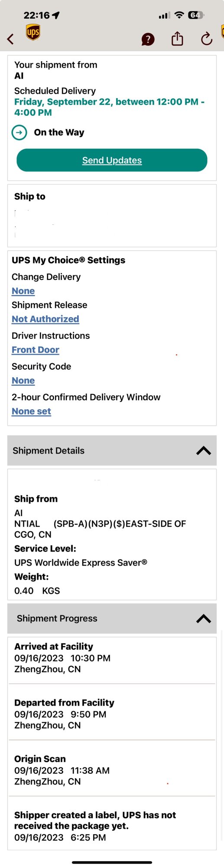Refresh tracking with the reload icon

pos(207,39)
